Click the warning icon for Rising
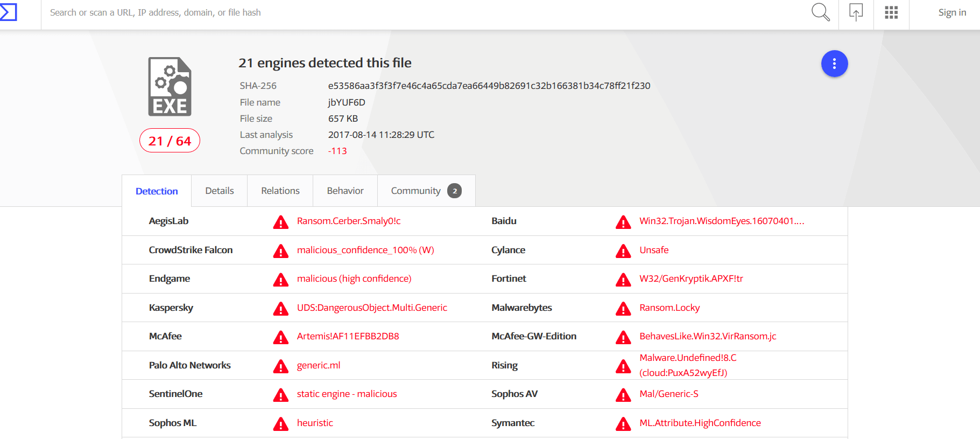This screenshot has width=980, height=439. (x=623, y=366)
